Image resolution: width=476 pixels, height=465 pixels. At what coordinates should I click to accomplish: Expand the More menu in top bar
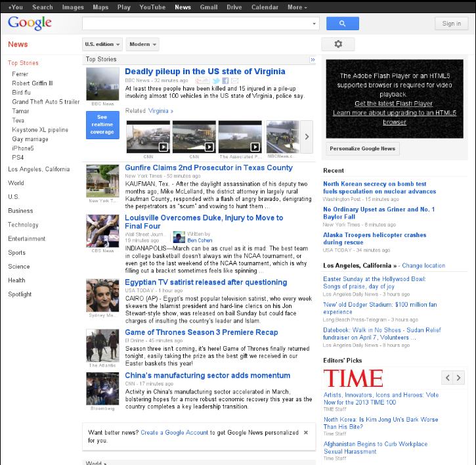point(297,7)
